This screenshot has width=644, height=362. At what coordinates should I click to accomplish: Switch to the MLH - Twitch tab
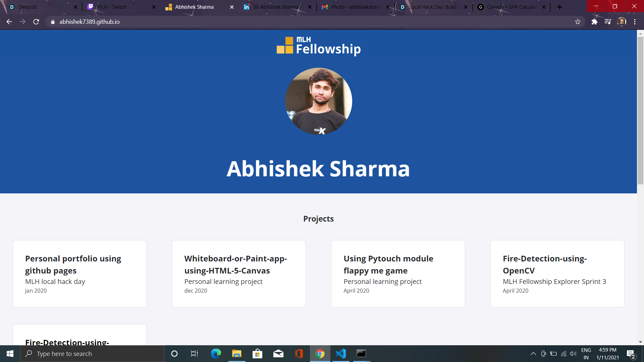112,7
